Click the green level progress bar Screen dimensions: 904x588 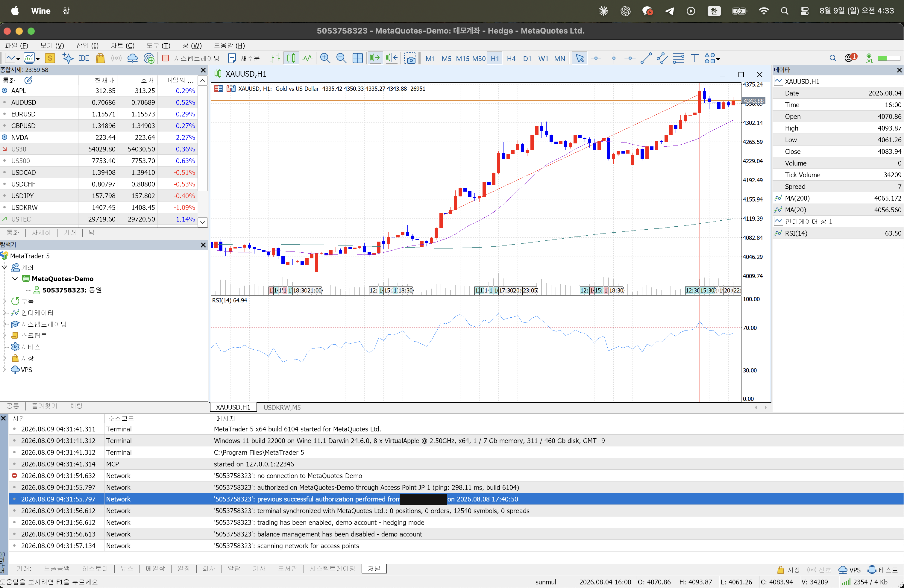(888, 58)
